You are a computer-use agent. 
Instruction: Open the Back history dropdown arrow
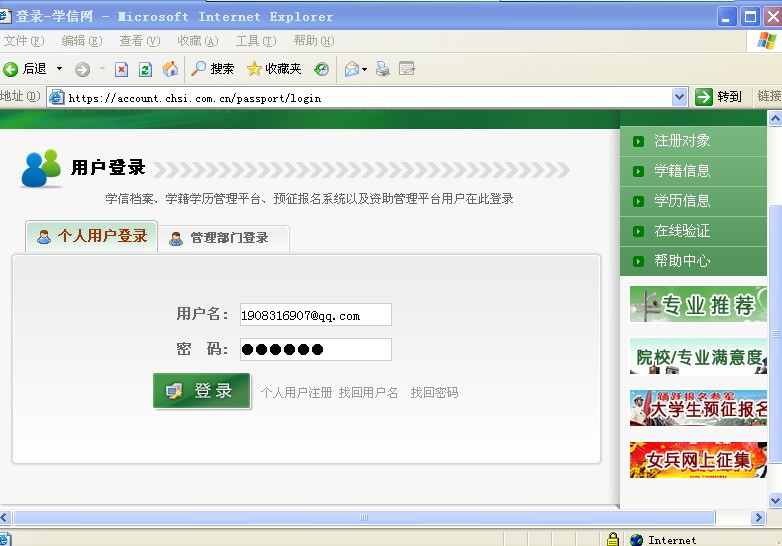coord(59,68)
